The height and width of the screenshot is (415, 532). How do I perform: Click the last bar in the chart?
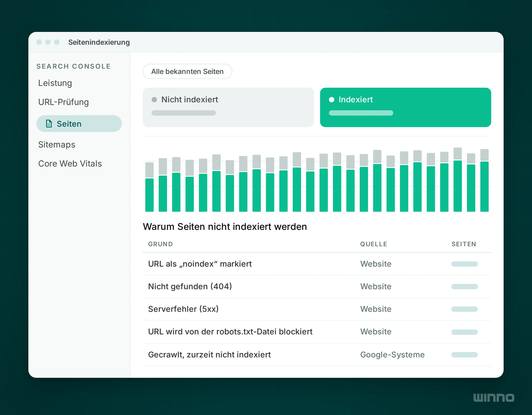(484, 180)
